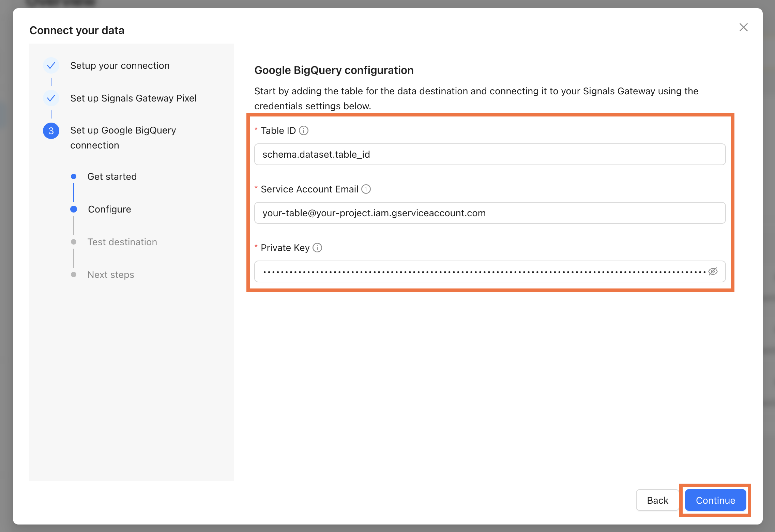Click the Back button

657,500
